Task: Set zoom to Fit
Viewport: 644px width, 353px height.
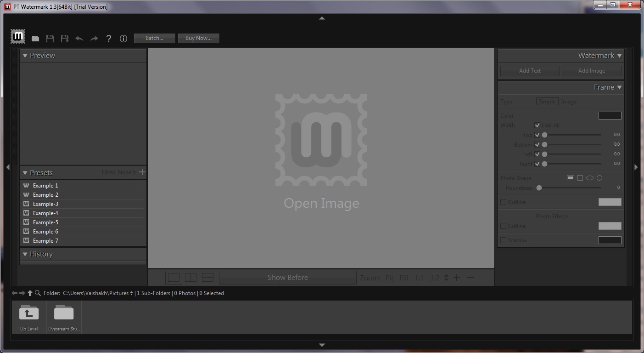Action: pos(389,278)
